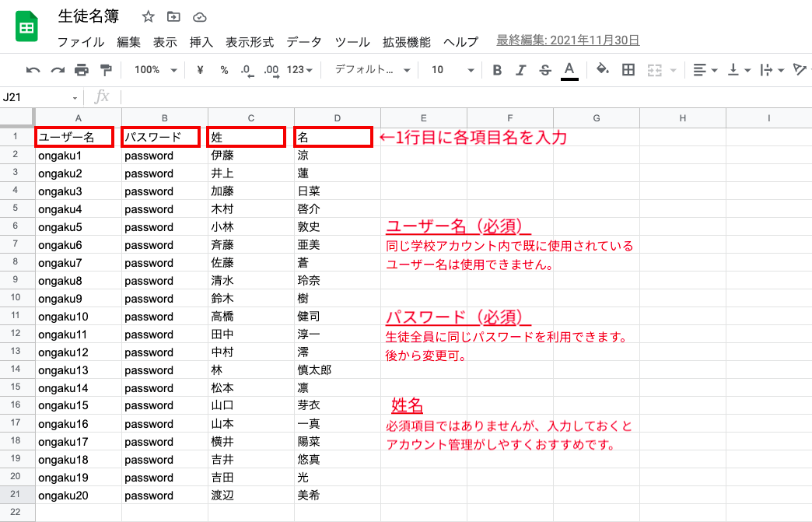Apply currency format with the ¥ icon
The width and height of the screenshot is (812, 522).
[199, 69]
